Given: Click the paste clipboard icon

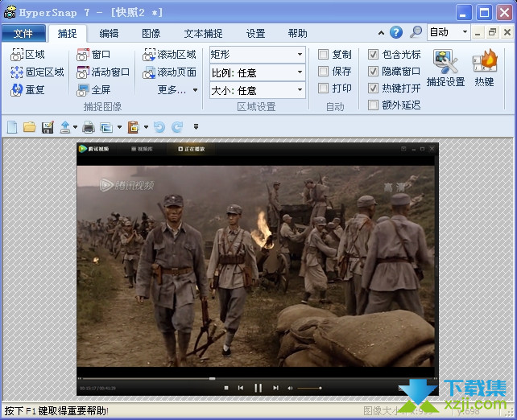Looking at the screenshot, I should click(x=133, y=127).
